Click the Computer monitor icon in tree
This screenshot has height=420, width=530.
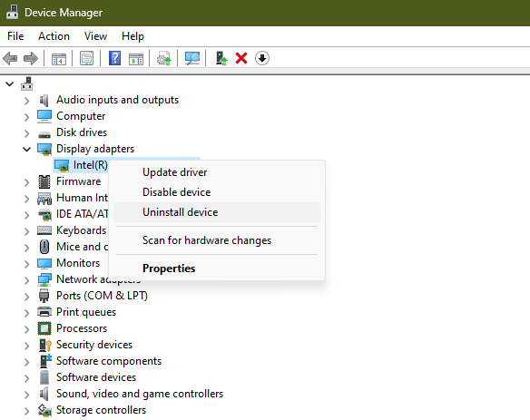[x=44, y=116]
